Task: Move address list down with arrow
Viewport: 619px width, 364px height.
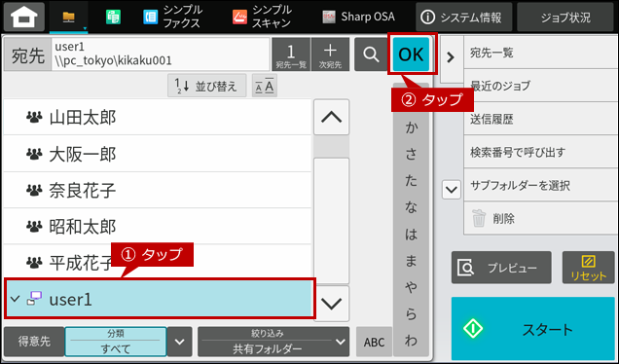Action: [331, 304]
